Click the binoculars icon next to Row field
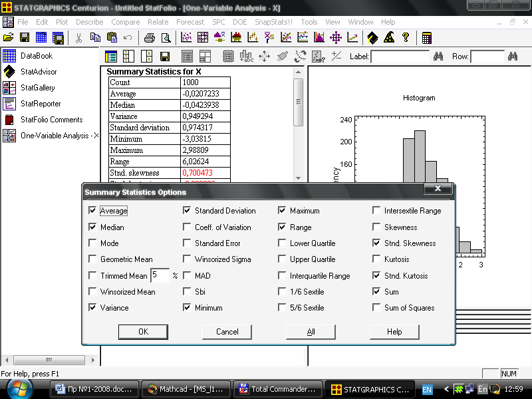The image size is (532, 399). tap(512, 57)
